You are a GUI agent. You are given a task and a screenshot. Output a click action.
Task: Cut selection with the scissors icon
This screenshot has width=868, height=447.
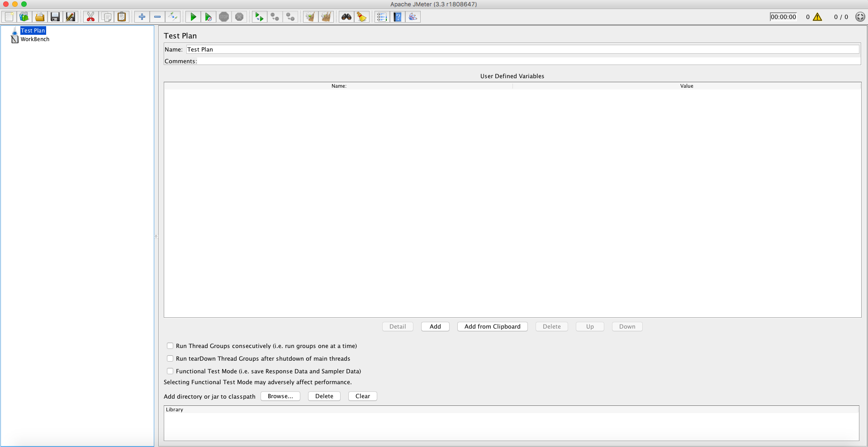pos(91,17)
